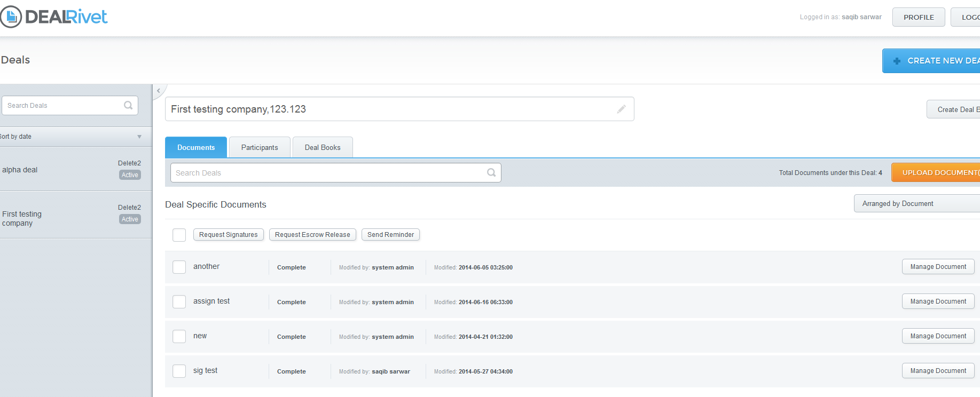Switch to the Participants tab

(260, 147)
